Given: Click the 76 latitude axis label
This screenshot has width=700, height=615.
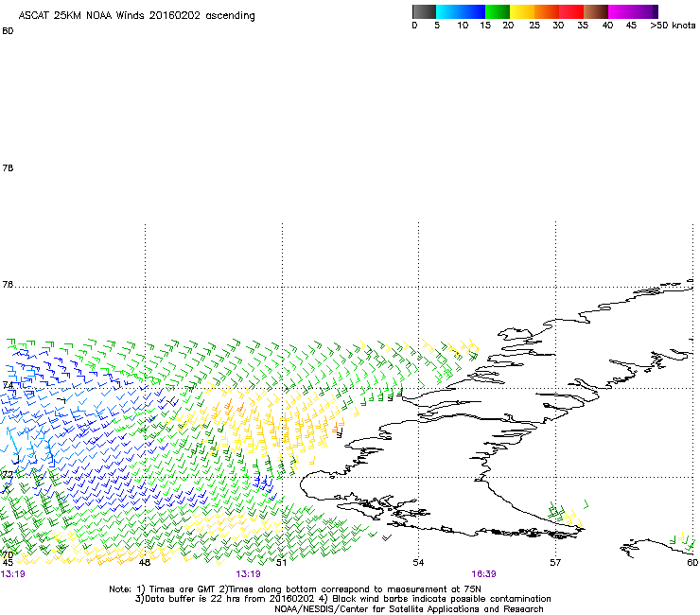Looking at the screenshot, I should point(8,285).
